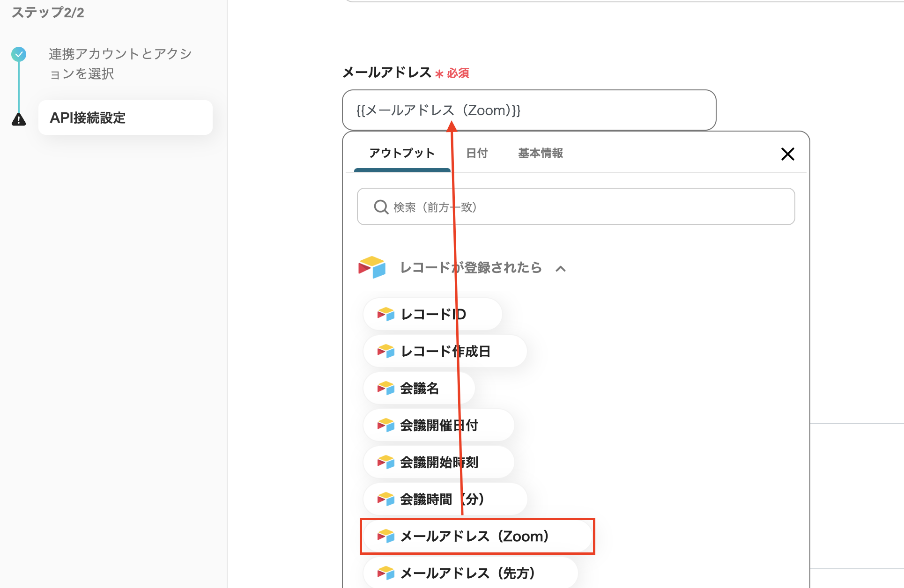
Task: Choose the 会議名 output item
Action: [x=419, y=388]
